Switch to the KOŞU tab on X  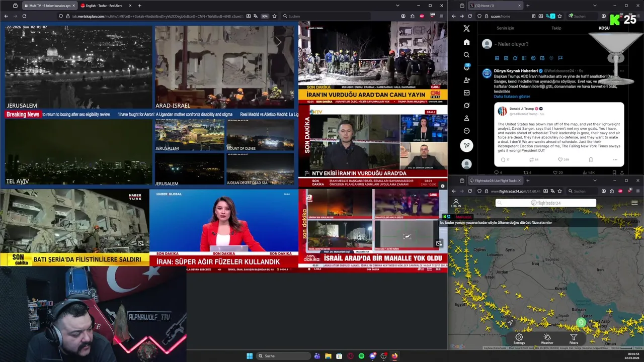[x=604, y=28]
